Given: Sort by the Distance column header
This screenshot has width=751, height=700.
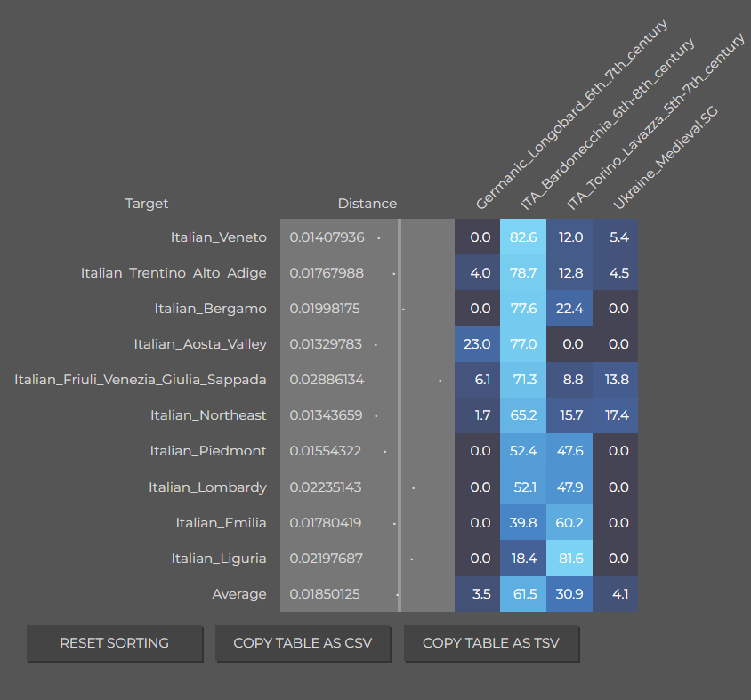Looking at the screenshot, I should [x=367, y=204].
